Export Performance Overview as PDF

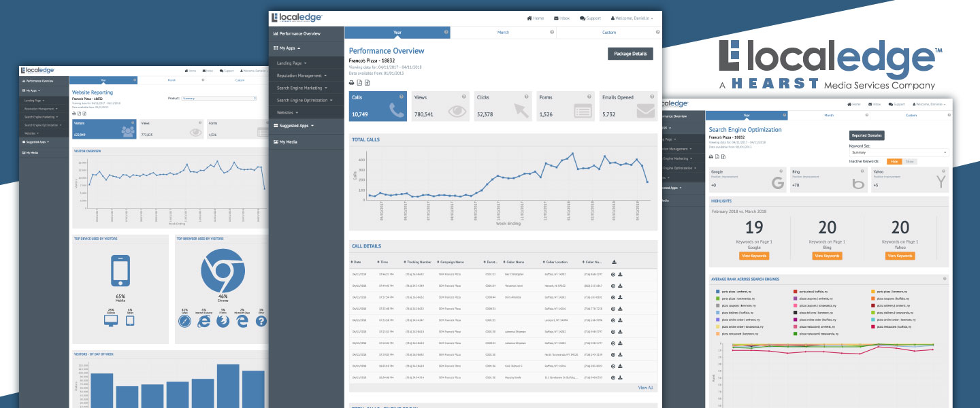tap(359, 82)
